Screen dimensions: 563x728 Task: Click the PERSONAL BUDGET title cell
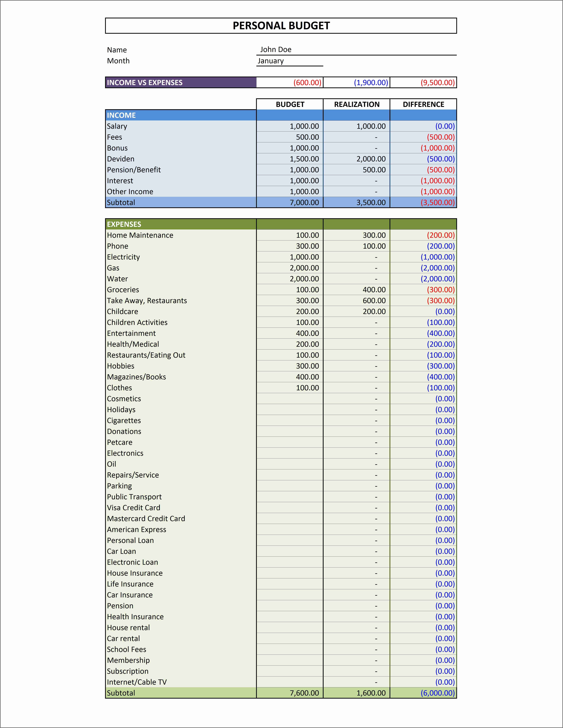tap(281, 26)
